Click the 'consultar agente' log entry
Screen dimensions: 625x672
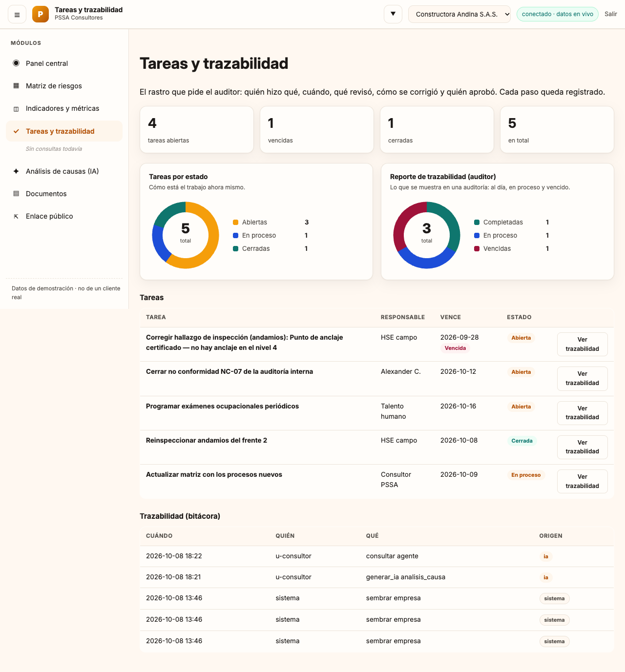[x=392, y=556]
